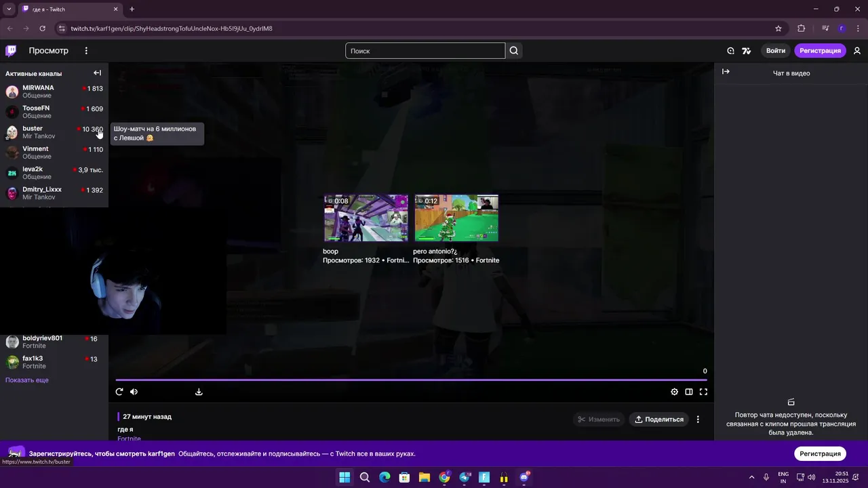Open the user profile icon

pyautogui.click(x=857, y=51)
